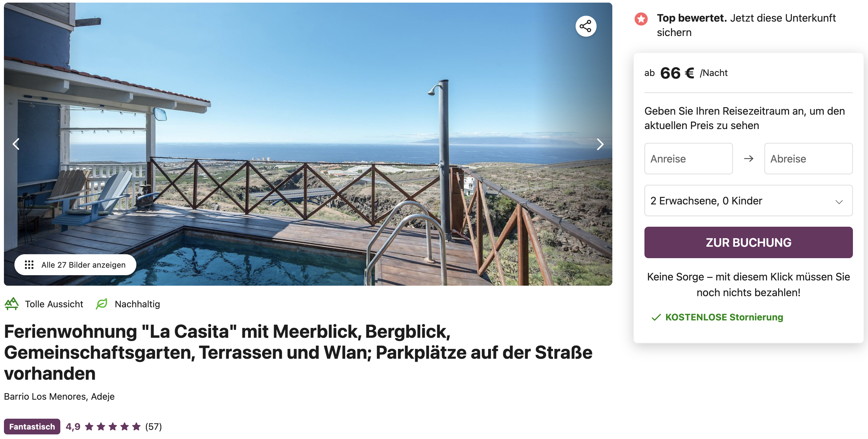Click the ZUR BUCHUNG button

[x=748, y=242]
